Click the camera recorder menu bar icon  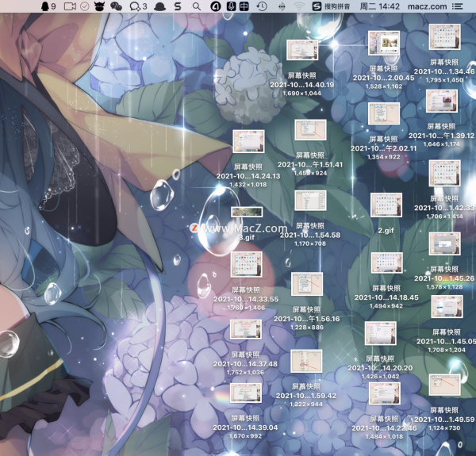click(x=70, y=6)
